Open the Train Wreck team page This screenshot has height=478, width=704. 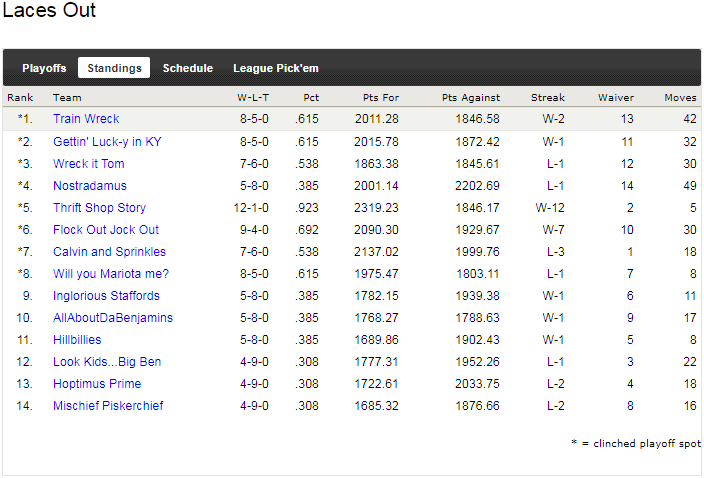click(86, 120)
